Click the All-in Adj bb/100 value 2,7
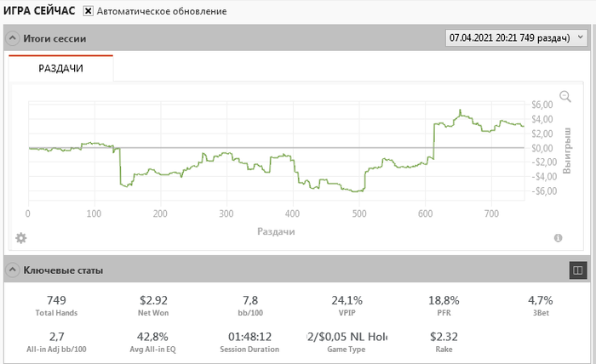Viewport: 596px width, 364px height. 57,336
